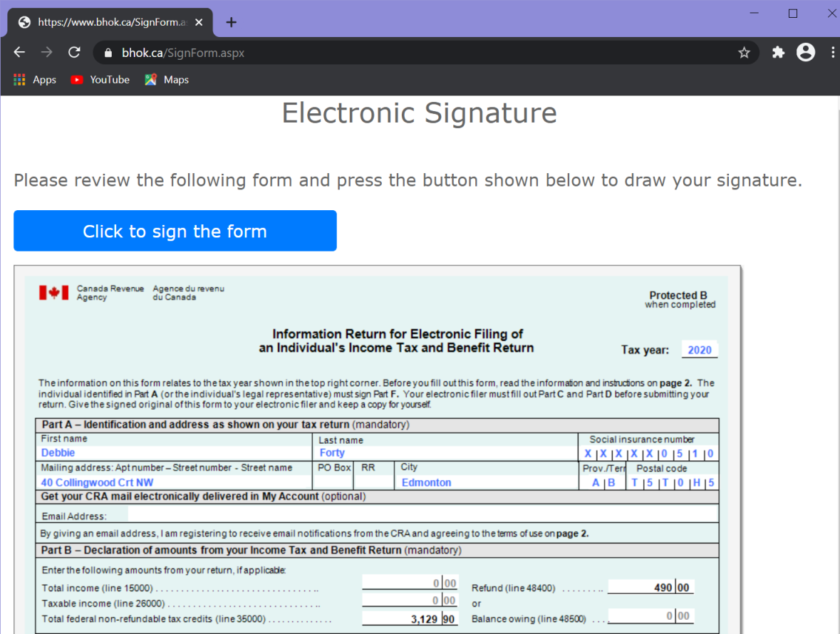Open the YouTube bookmark
840x634 pixels.
100,80
